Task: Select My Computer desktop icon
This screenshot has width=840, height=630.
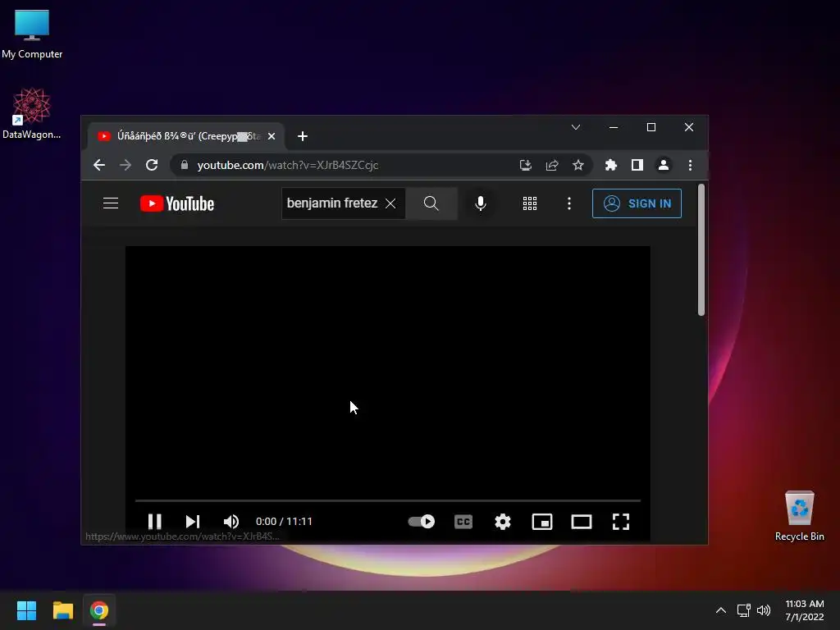Action: (x=32, y=34)
